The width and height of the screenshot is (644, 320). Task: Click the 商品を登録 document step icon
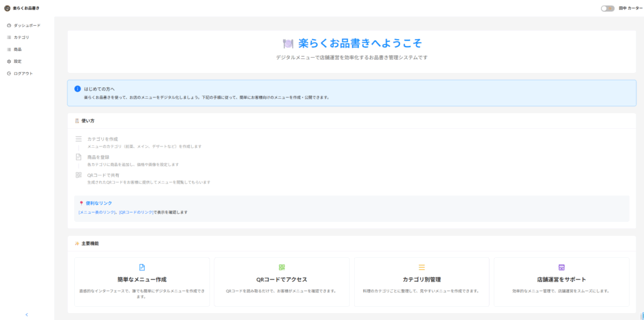(79, 157)
